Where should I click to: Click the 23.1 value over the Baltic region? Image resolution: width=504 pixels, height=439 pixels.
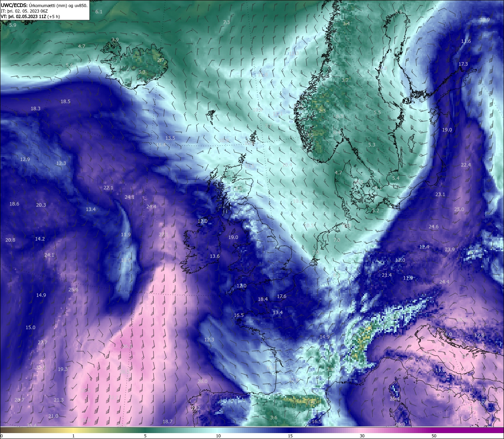coord(440,194)
